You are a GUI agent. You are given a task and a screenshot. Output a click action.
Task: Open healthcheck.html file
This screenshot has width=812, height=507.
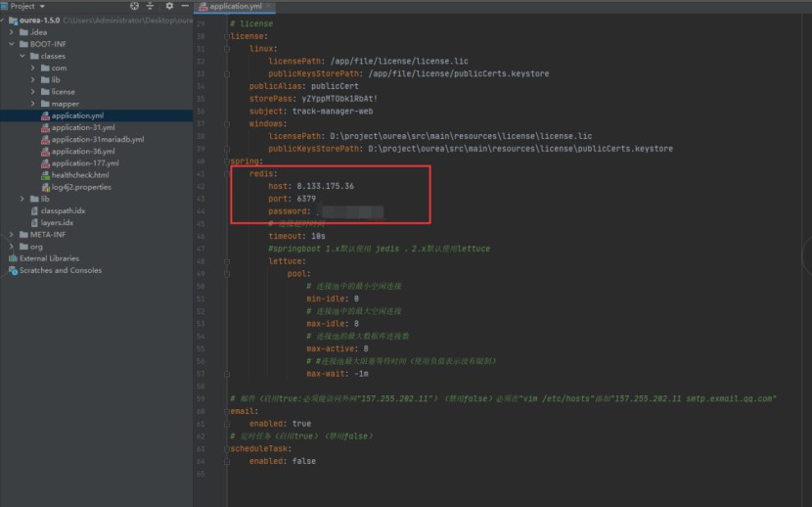(x=80, y=175)
